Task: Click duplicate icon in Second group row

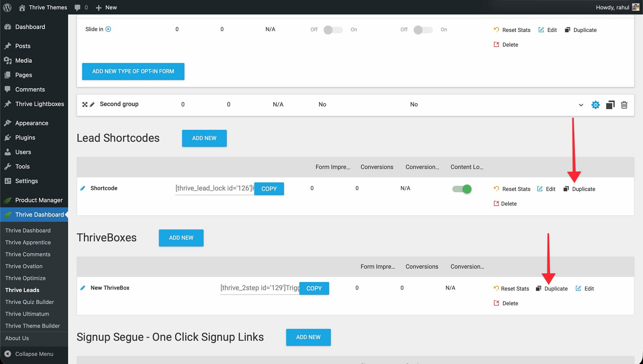Action: pos(610,105)
